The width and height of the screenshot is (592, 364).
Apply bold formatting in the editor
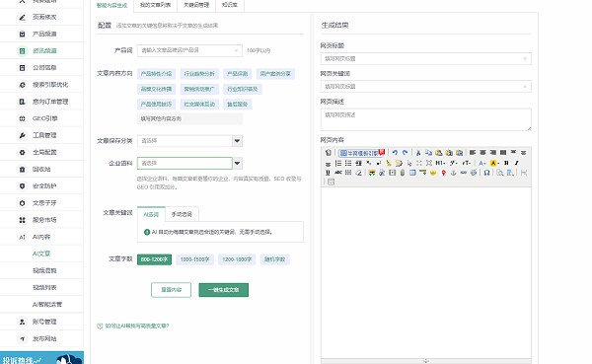click(506, 163)
